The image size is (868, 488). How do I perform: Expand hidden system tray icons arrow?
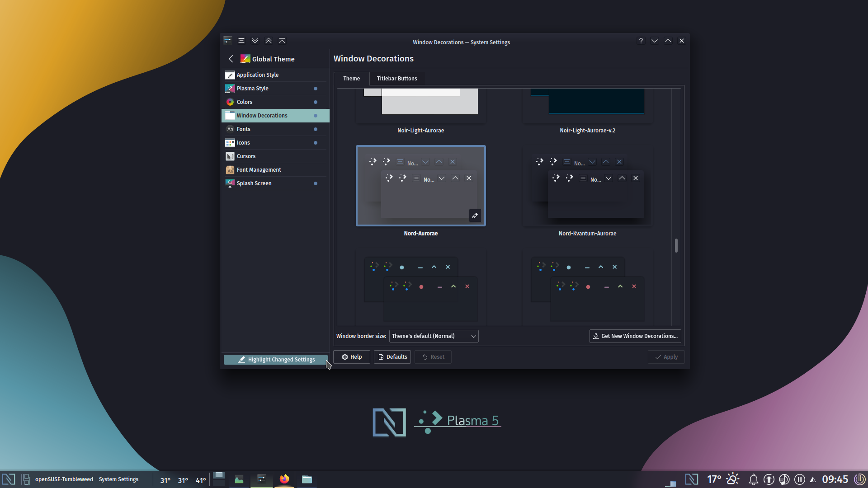(x=813, y=480)
